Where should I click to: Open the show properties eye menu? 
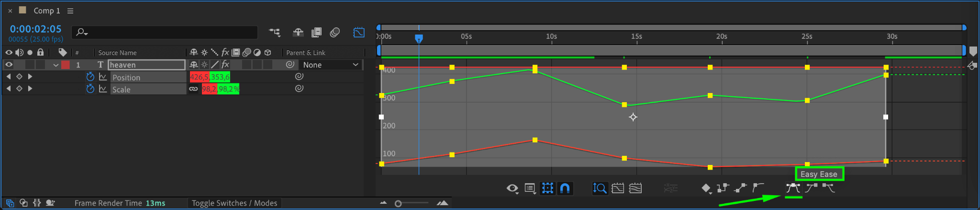pos(512,188)
